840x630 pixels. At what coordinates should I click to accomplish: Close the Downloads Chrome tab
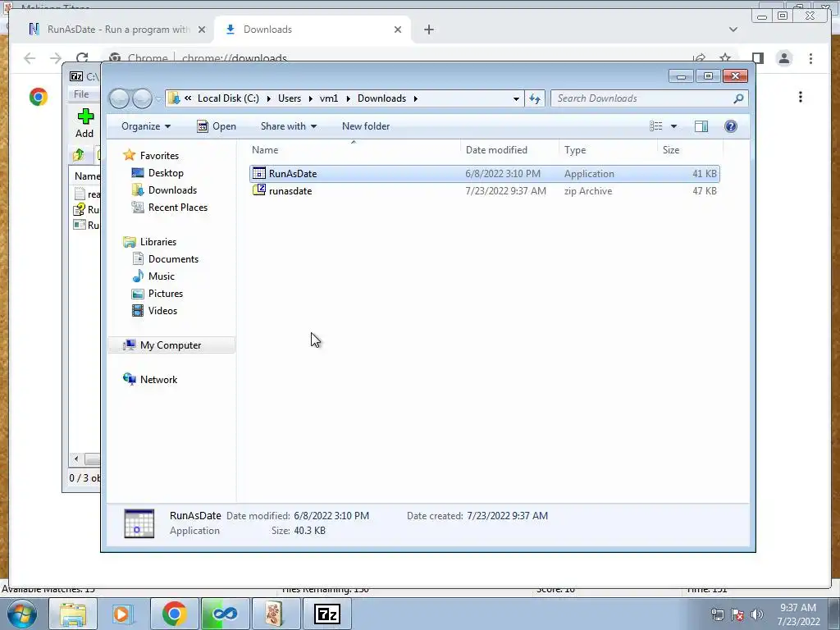click(x=398, y=30)
